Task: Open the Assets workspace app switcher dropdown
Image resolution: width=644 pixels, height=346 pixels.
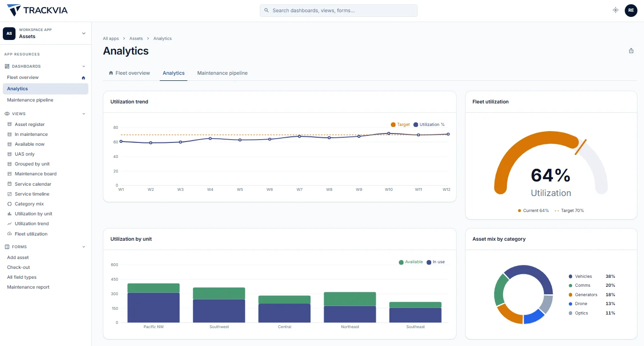Action: tap(46, 33)
